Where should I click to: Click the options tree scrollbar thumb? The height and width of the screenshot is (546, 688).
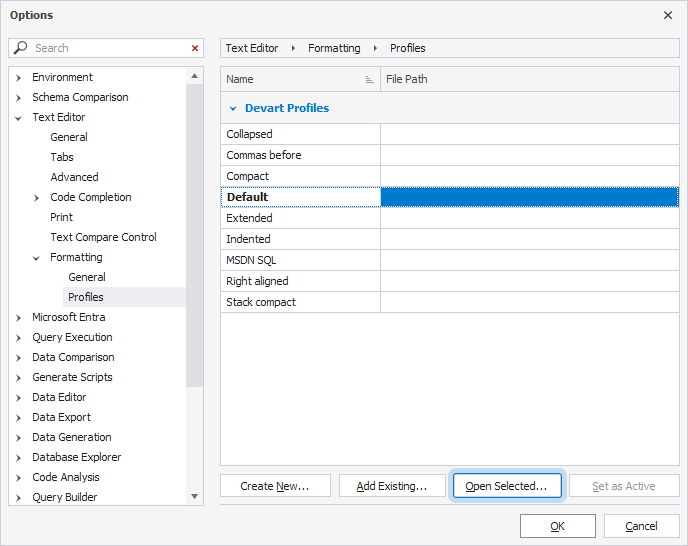[194, 235]
